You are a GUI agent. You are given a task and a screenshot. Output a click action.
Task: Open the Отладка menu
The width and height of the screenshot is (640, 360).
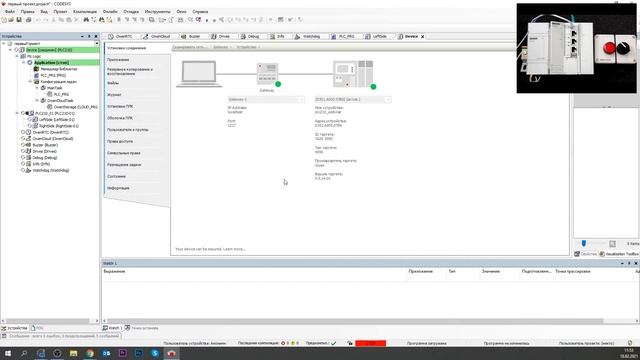[x=131, y=12]
